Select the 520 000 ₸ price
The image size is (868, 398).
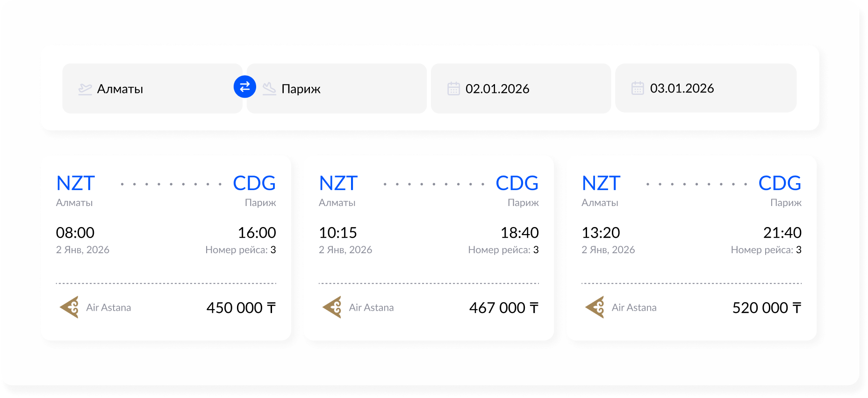tap(766, 308)
